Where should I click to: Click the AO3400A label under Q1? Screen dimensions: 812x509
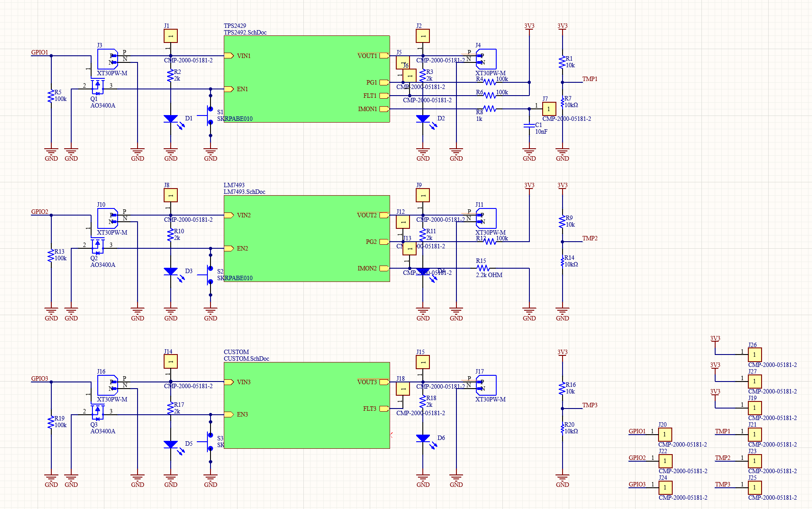(103, 106)
